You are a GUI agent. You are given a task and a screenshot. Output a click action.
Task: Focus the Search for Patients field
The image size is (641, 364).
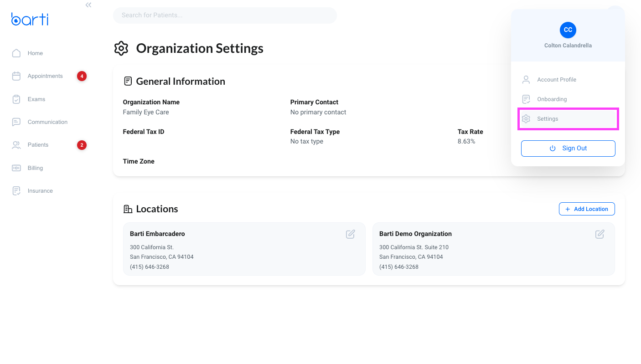[225, 15]
